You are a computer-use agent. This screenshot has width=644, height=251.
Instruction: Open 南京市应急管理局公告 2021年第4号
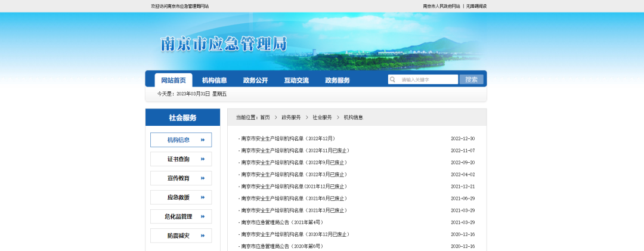tap(282, 222)
